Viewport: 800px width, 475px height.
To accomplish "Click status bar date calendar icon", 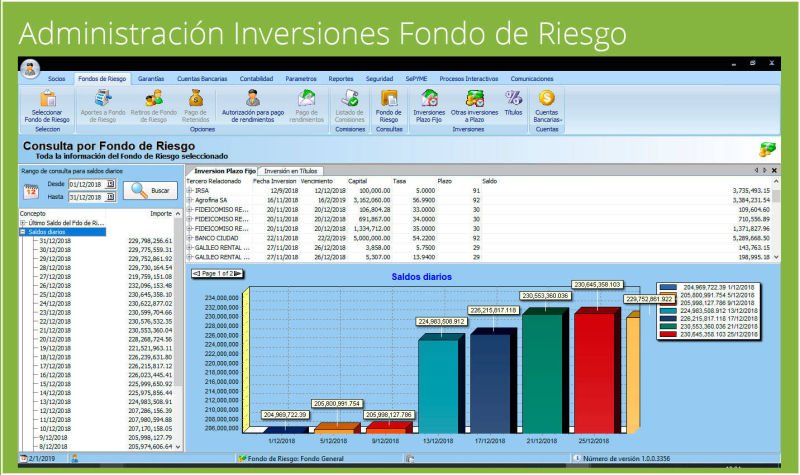I will point(23,458).
